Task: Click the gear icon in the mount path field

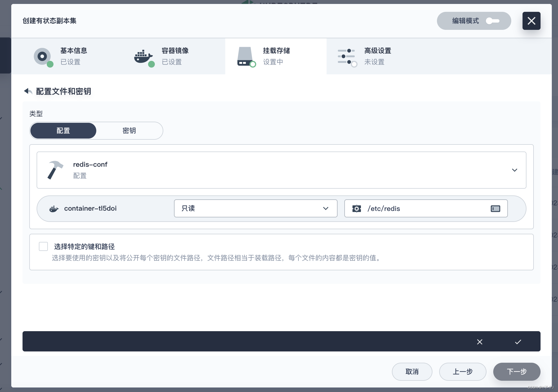Action: [357, 209]
